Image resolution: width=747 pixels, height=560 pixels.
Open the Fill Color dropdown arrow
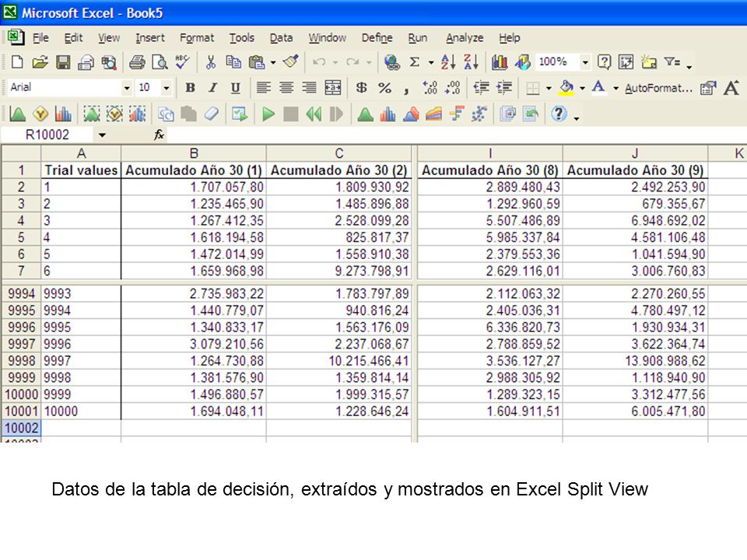(582, 88)
